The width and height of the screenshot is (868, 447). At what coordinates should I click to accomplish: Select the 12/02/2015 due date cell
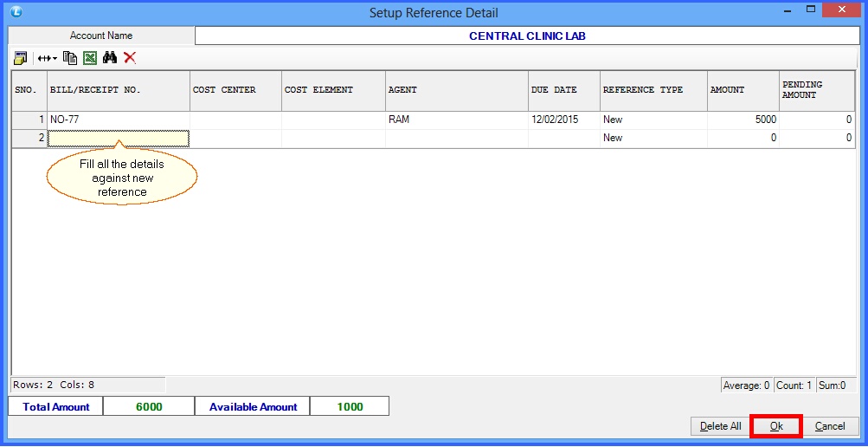point(564,120)
